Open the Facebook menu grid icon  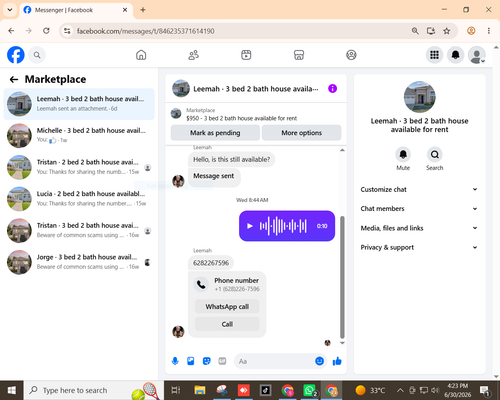click(434, 55)
